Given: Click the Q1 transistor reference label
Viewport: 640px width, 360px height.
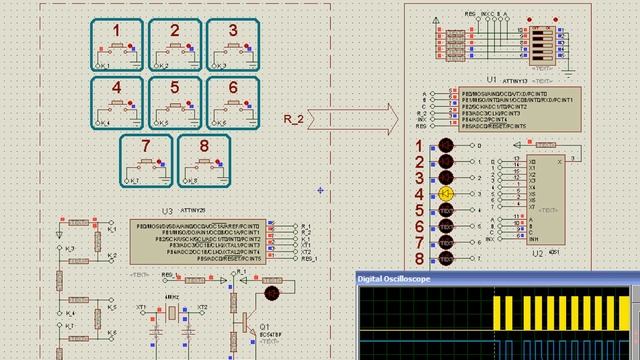Looking at the screenshot, I should point(264,327).
